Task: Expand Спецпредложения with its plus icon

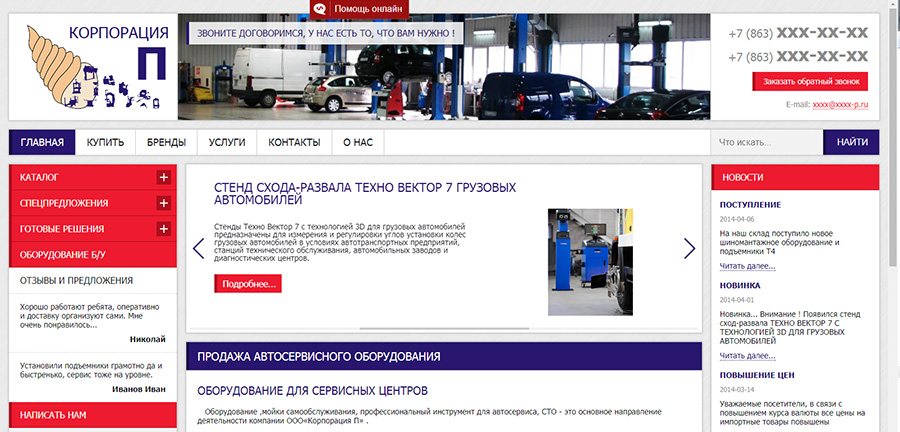Action: click(x=164, y=203)
